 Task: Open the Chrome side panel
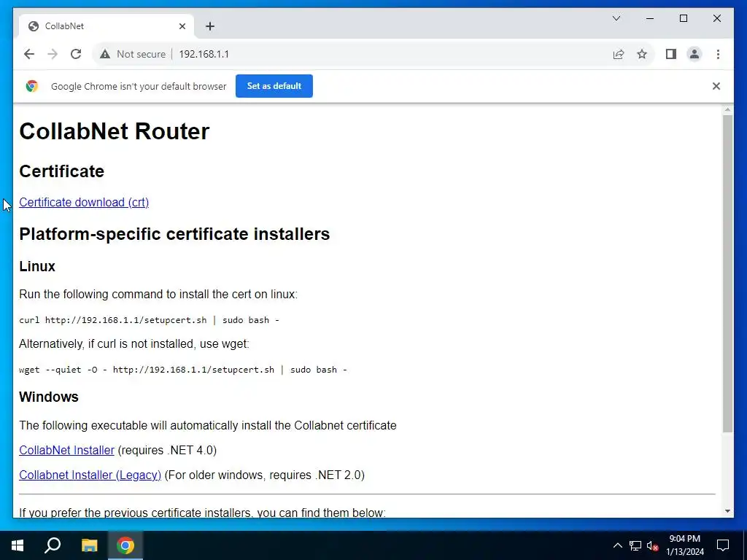671,54
